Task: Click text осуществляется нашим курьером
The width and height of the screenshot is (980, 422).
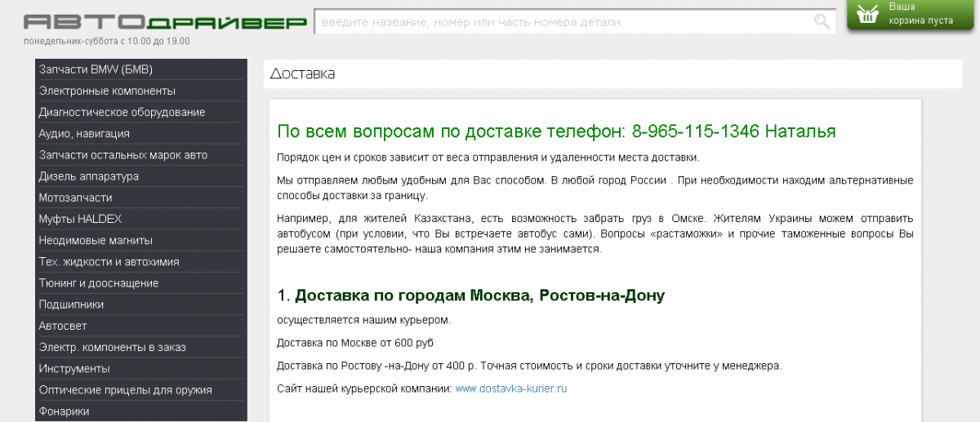Action: 363,319
